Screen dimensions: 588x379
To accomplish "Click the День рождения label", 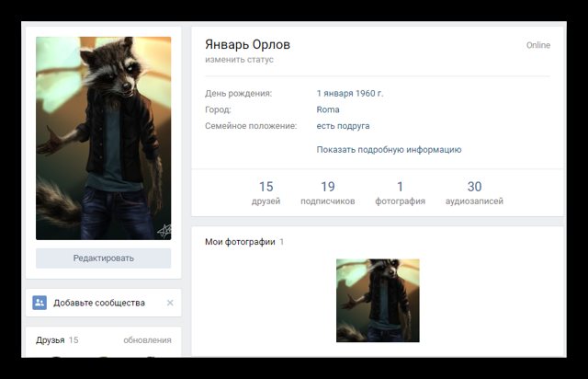I will pos(239,93).
